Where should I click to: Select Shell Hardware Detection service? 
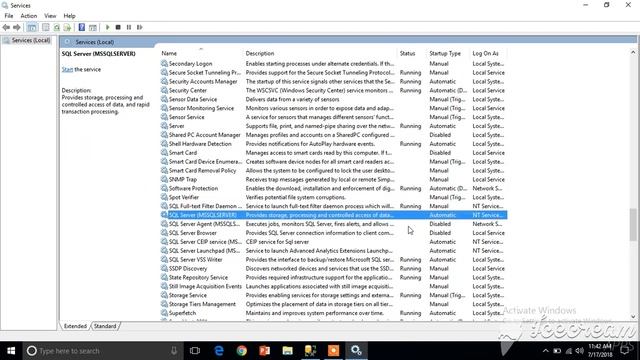point(333,144)
